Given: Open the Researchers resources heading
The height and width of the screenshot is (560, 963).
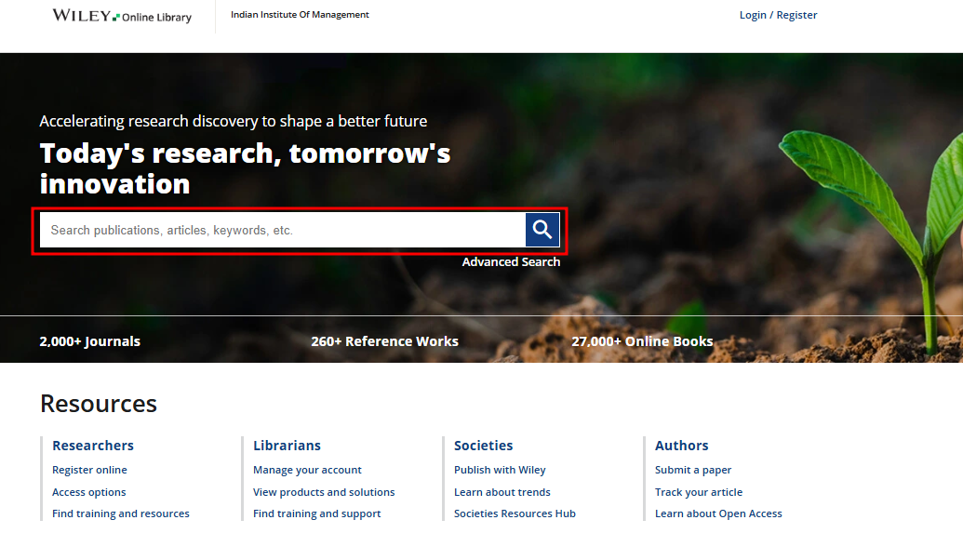Looking at the screenshot, I should (x=93, y=446).
